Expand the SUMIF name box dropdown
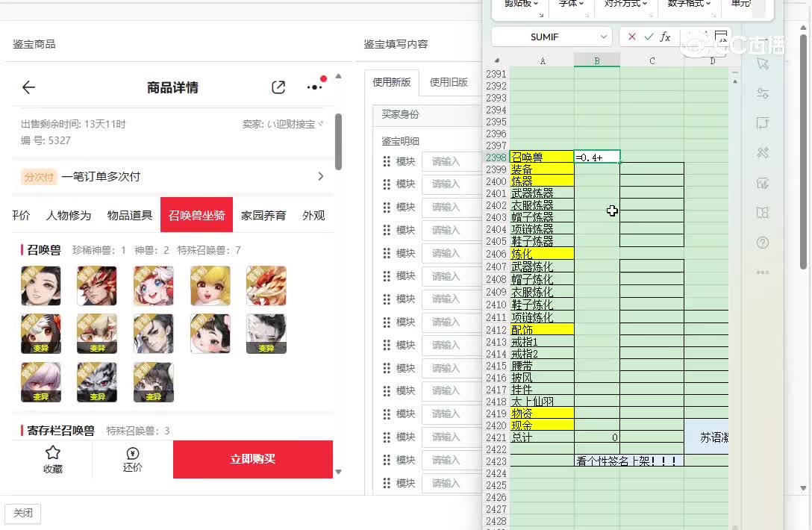812x530 pixels. click(603, 37)
